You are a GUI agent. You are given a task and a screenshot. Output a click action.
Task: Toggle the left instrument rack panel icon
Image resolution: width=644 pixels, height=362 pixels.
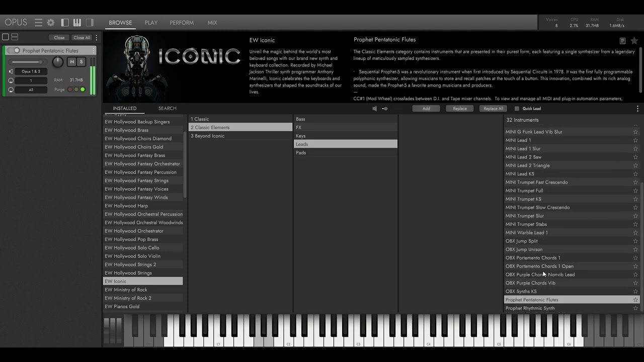pos(65,23)
